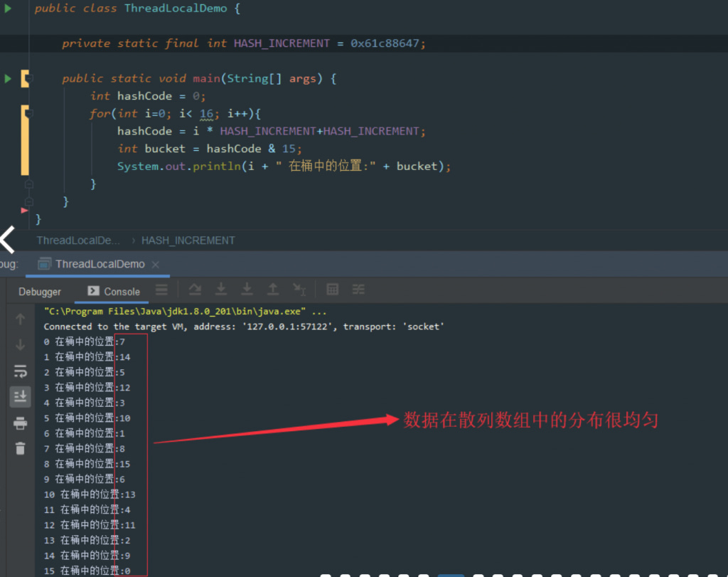Click fold end marker at for loop closing brace
The width and height of the screenshot is (728, 577).
(28, 184)
